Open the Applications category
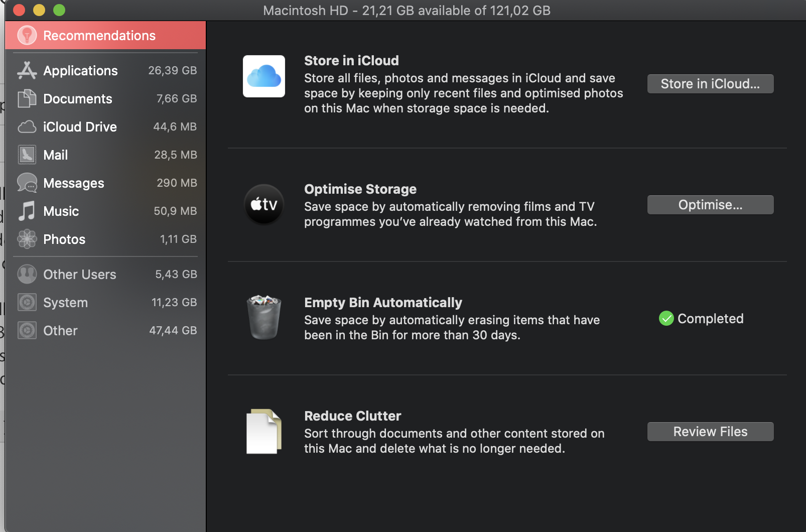This screenshot has height=532, width=806. click(105, 70)
